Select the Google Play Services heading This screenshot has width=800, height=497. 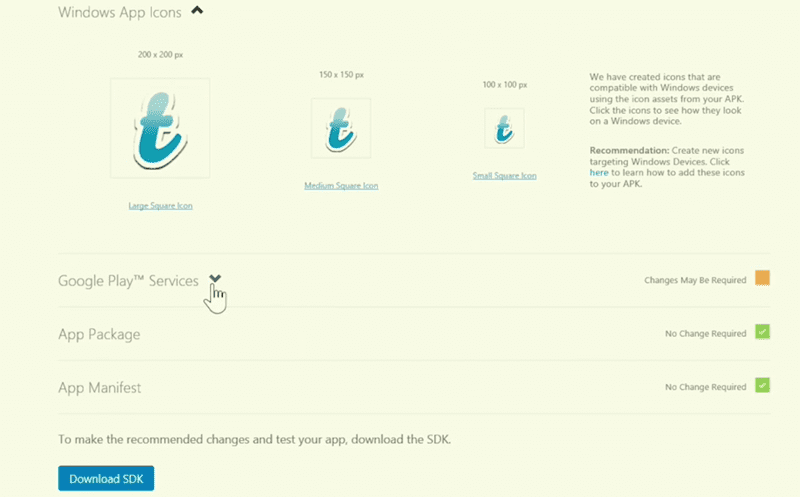click(x=128, y=281)
